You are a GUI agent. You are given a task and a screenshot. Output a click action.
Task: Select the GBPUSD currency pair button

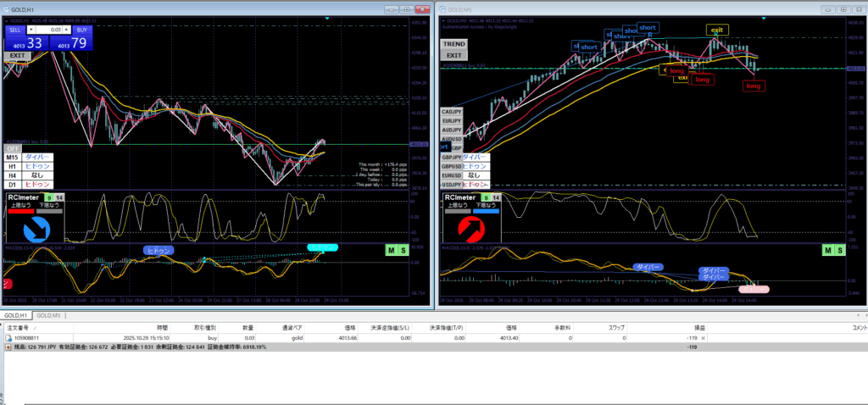(x=452, y=166)
